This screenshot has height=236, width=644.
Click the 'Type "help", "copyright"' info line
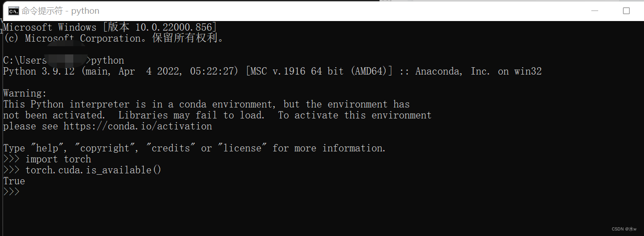click(194, 148)
